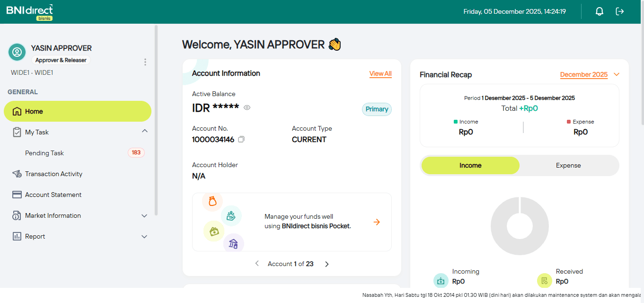644x303 pixels.
Task: Click the Transaction Activity paper-plane icon
Action: pyautogui.click(x=17, y=174)
